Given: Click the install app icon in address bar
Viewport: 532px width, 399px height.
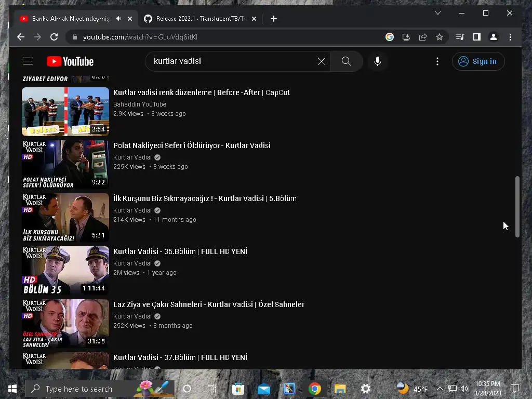Looking at the screenshot, I should (406, 37).
